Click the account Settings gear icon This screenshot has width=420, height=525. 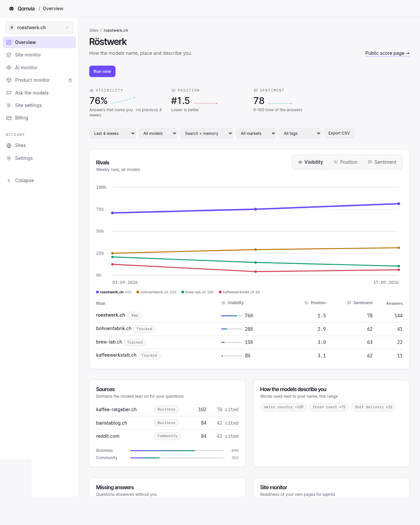[9, 158]
